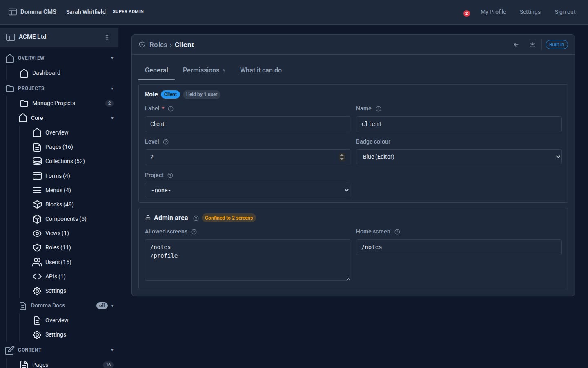Open the Project dropdown set to none
Image resolution: width=588 pixels, height=368 pixels.
click(x=247, y=190)
